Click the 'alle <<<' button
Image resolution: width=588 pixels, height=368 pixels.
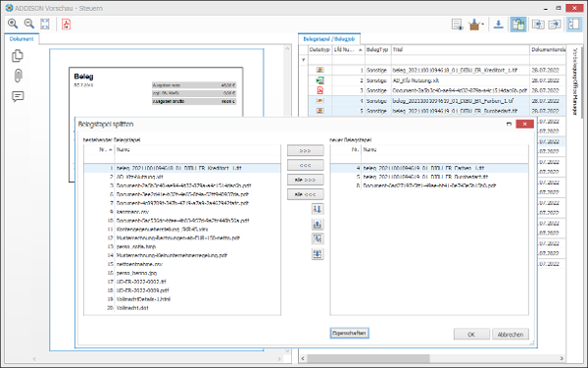tap(305, 194)
